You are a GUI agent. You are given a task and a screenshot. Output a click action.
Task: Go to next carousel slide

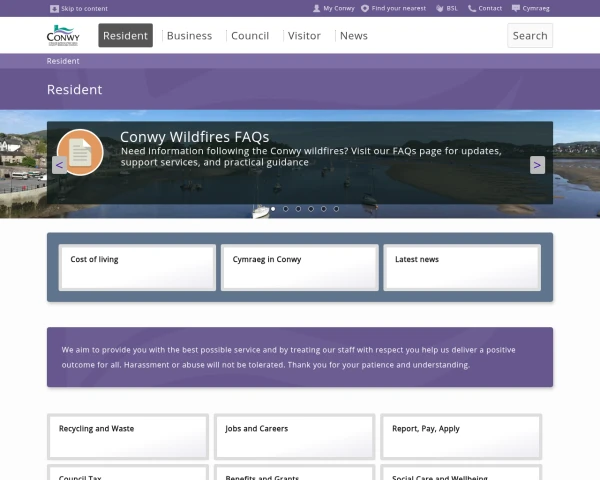coord(537,165)
